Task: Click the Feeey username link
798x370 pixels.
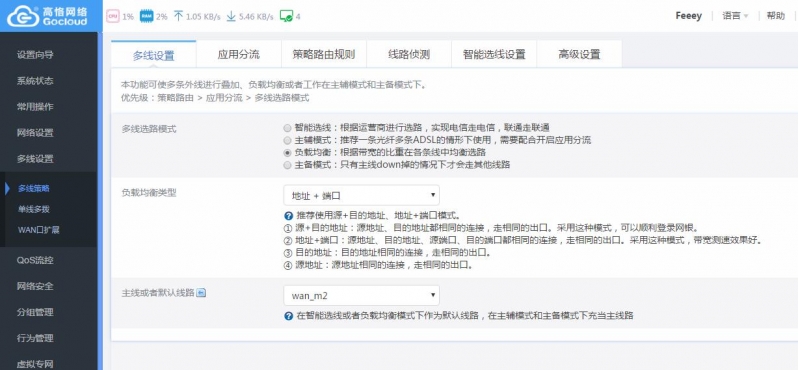Action: [x=689, y=16]
